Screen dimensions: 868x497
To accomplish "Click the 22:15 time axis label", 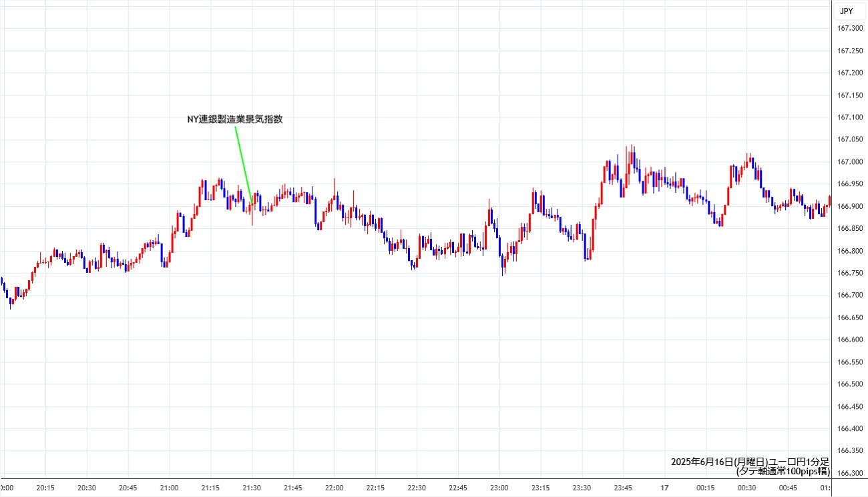I will [x=376, y=488].
